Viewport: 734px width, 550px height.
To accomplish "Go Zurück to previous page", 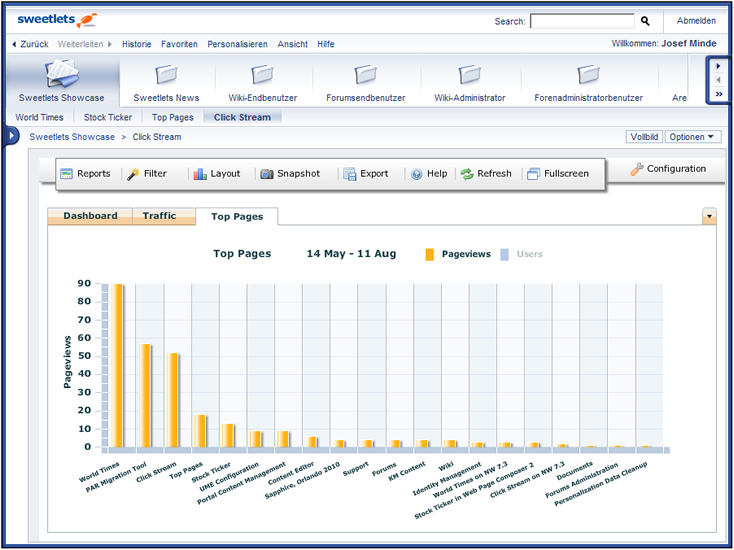I will (x=30, y=44).
